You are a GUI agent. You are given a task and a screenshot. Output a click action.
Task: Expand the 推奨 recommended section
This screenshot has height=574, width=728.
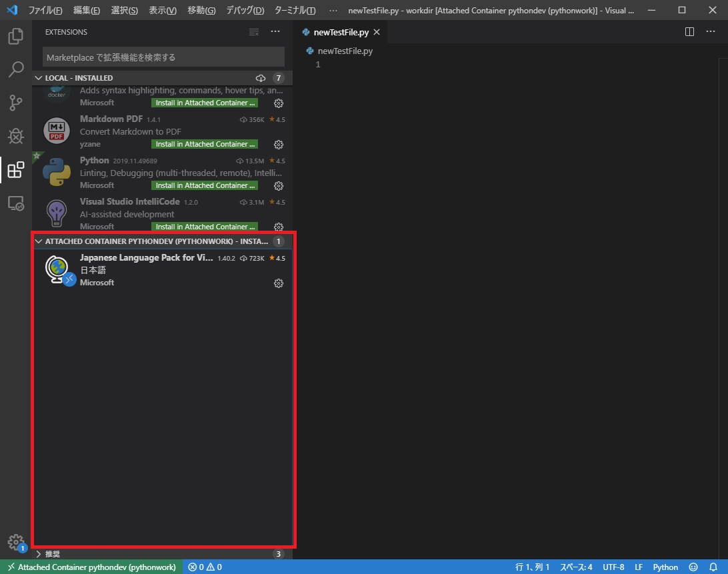(x=39, y=554)
